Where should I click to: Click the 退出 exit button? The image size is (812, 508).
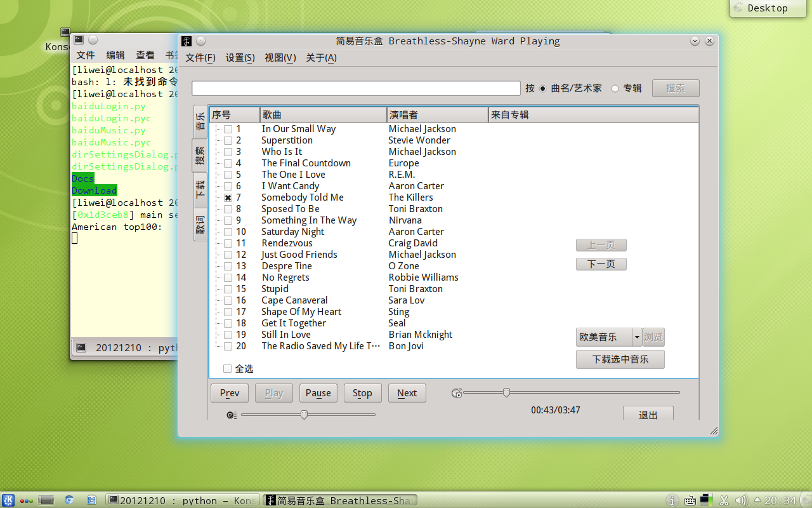(648, 414)
